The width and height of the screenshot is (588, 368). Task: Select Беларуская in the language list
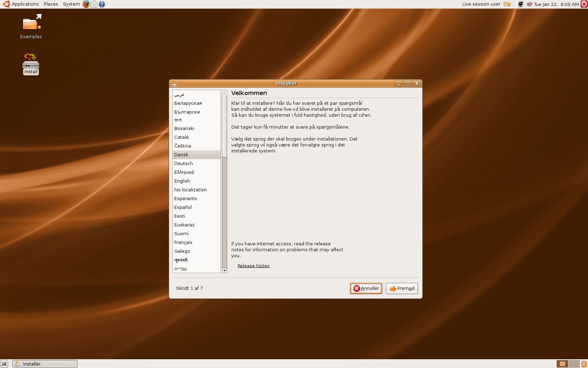click(x=197, y=103)
